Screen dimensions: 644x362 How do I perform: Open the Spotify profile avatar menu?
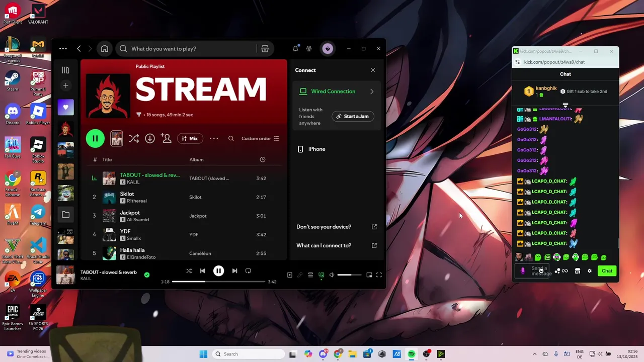click(x=328, y=49)
